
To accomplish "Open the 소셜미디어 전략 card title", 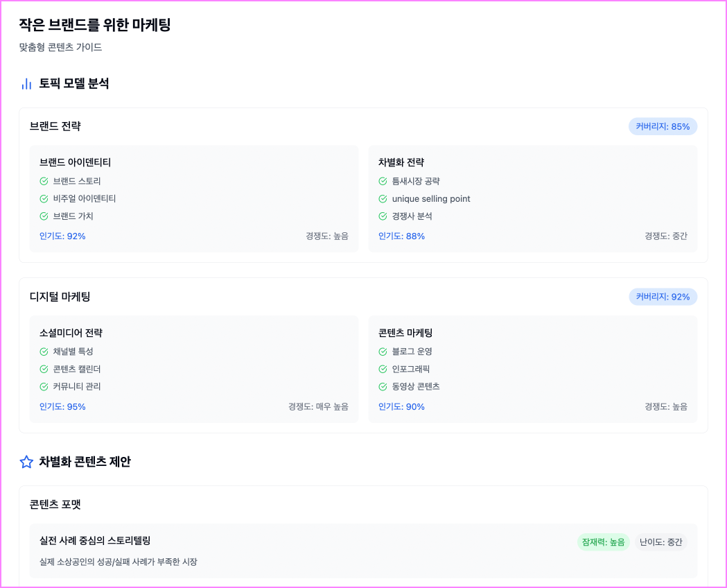I will 71,333.
